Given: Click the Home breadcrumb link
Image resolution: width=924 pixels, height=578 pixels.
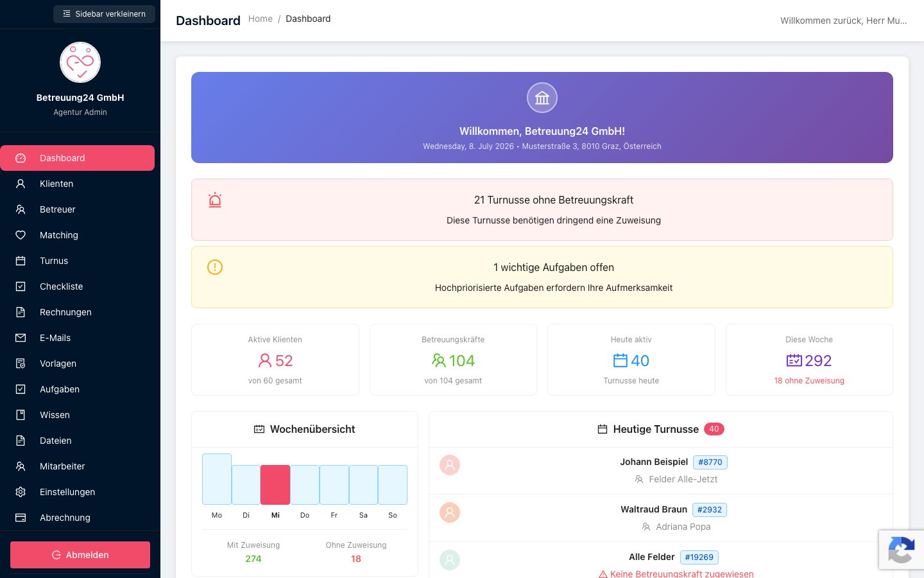Looking at the screenshot, I should (261, 19).
